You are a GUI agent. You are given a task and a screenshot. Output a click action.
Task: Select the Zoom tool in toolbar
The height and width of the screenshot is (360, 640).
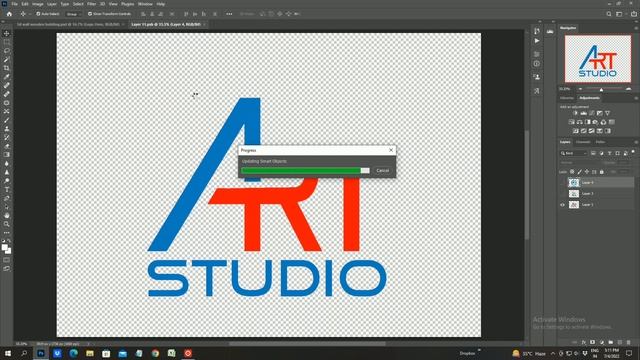click(7, 224)
